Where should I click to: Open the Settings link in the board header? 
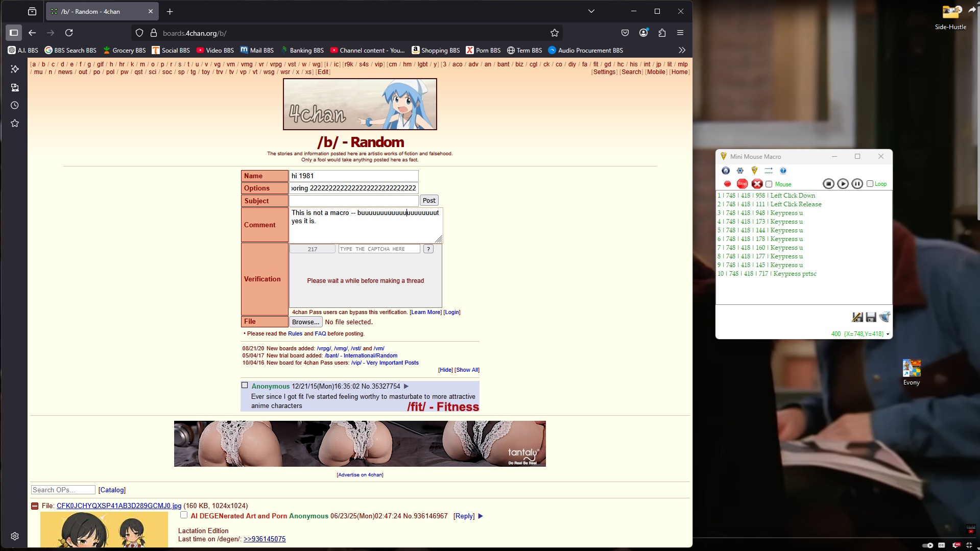click(604, 72)
